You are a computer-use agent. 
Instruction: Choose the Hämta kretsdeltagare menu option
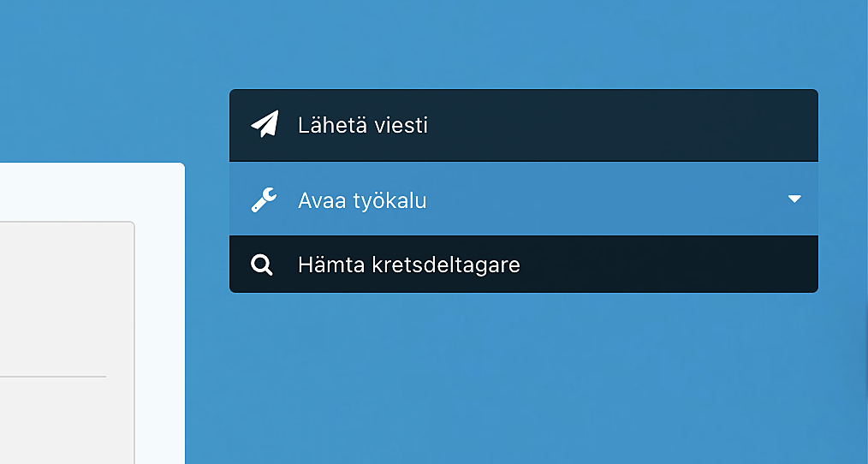pos(524,265)
